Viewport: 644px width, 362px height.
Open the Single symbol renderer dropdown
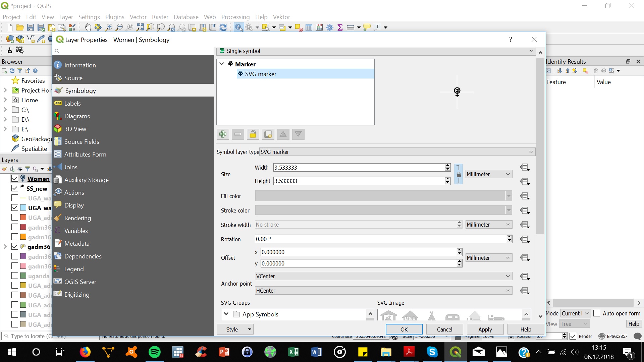click(x=376, y=51)
